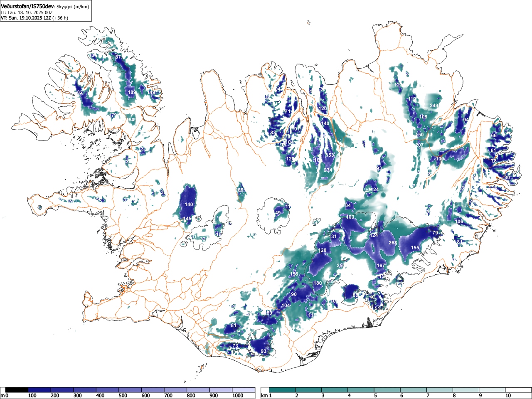Click the 106 value in the southeast

459,222
